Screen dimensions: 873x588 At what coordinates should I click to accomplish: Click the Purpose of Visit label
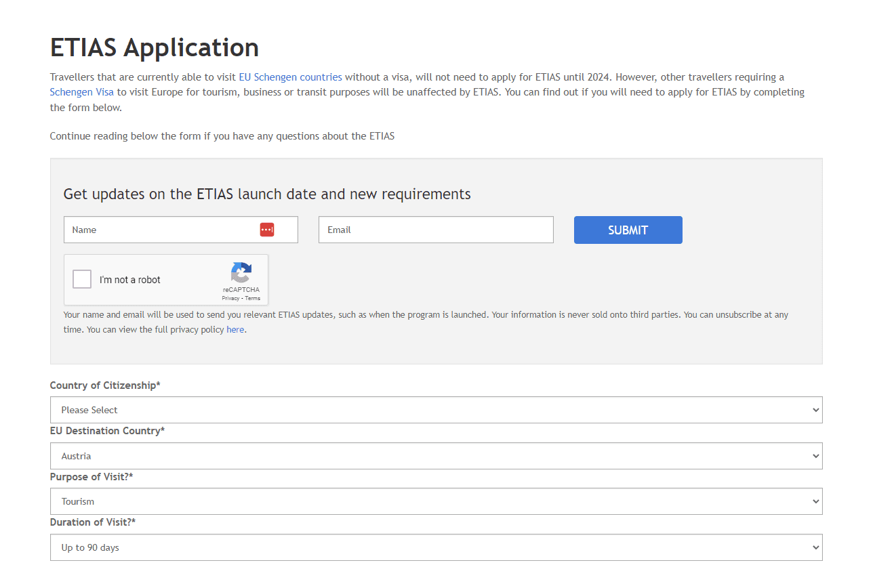point(92,477)
